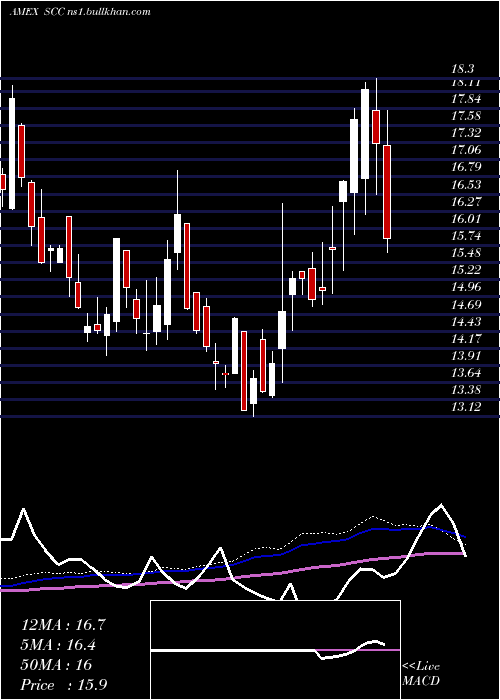Click the 5MA : 16.4 readout
The image size is (500, 700).
coord(58,645)
